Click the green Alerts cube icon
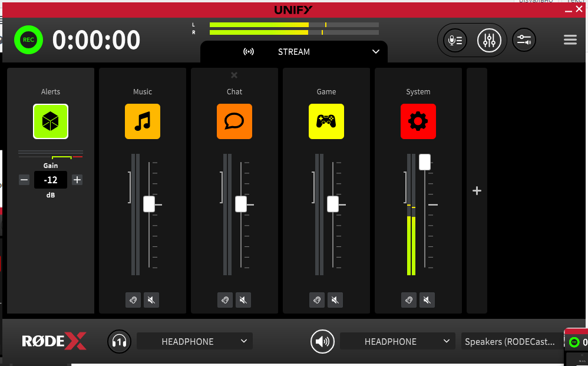 click(x=51, y=121)
